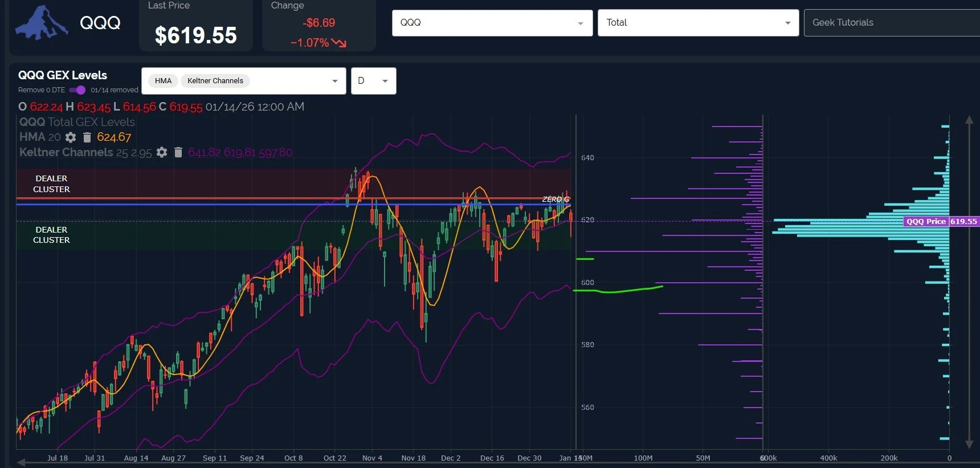The image size is (980, 468).
Task: Click the QQQ Price 619.55 label
Action: tap(941, 221)
